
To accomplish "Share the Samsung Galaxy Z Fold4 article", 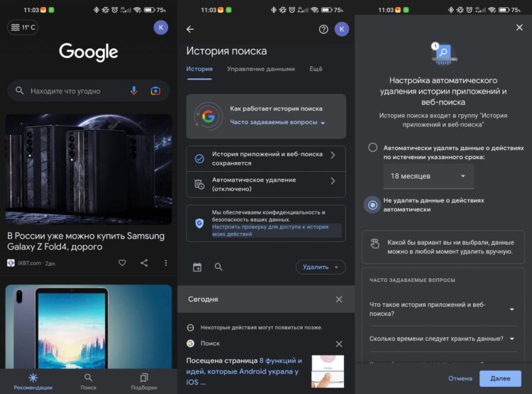I will click(x=144, y=263).
